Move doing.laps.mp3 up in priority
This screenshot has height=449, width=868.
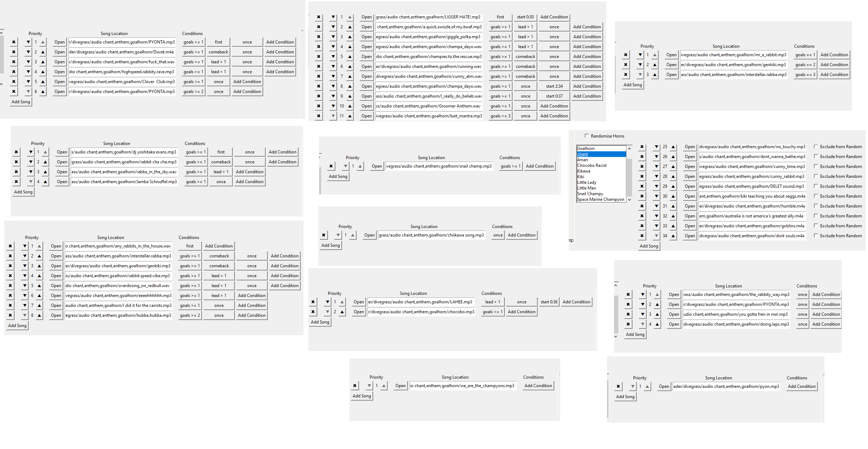click(657, 324)
